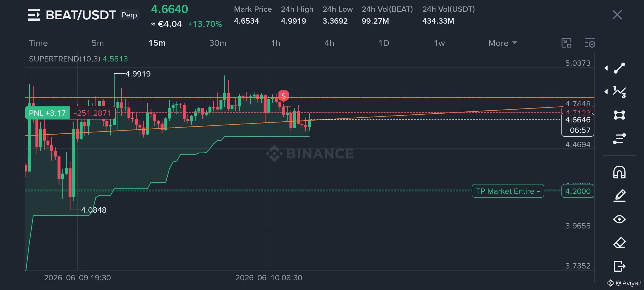This screenshot has height=290, width=644.
Task: Select the 4h timeframe
Action: pos(329,43)
